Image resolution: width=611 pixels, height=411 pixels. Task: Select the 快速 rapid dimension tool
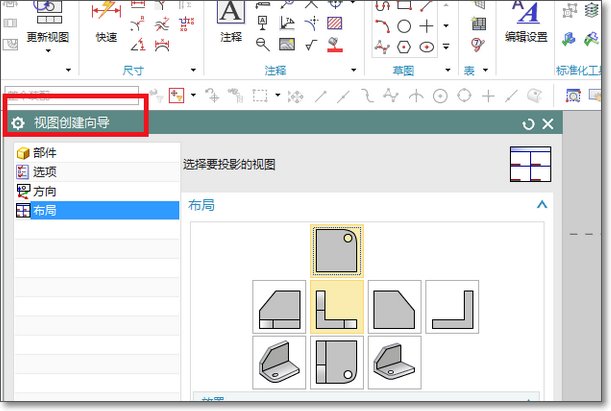click(x=106, y=21)
